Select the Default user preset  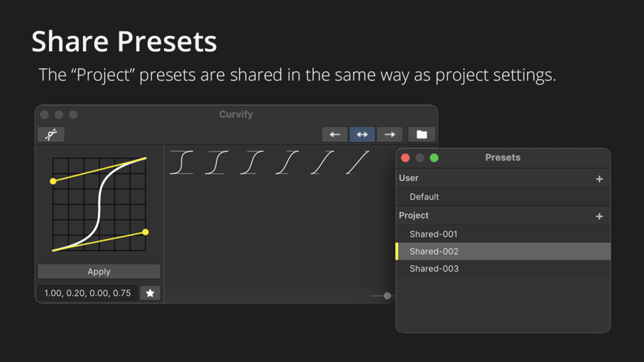[x=424, y=197]
